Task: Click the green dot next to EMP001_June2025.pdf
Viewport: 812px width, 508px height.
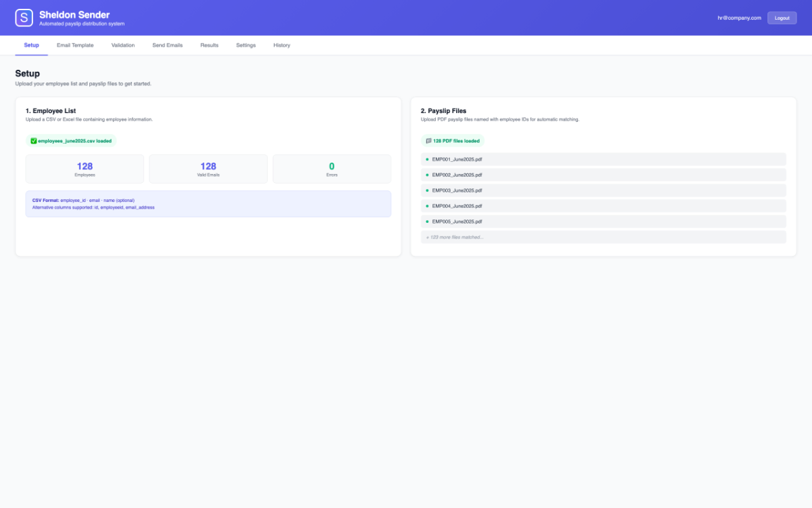Action: [427, 159]
